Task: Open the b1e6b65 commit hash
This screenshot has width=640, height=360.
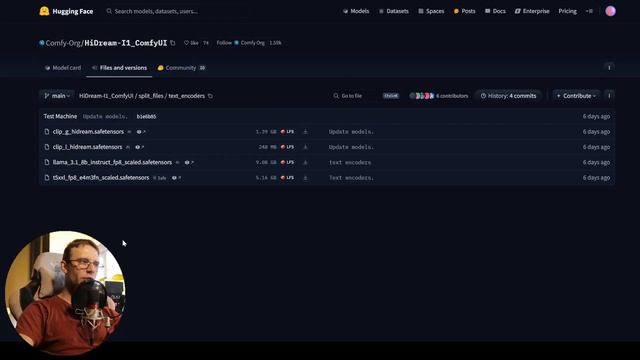Action: pos(146,117)
